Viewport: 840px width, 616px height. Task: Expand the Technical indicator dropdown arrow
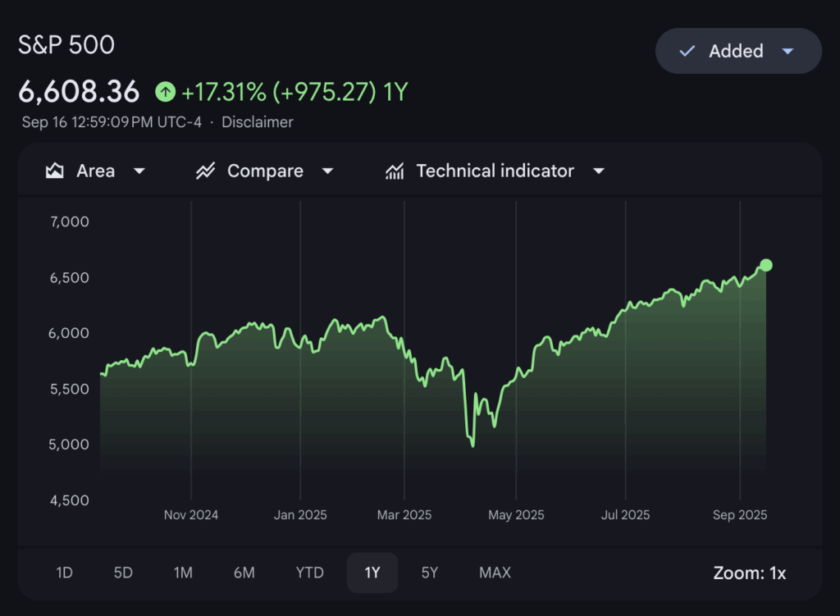[x=599, y=171]
